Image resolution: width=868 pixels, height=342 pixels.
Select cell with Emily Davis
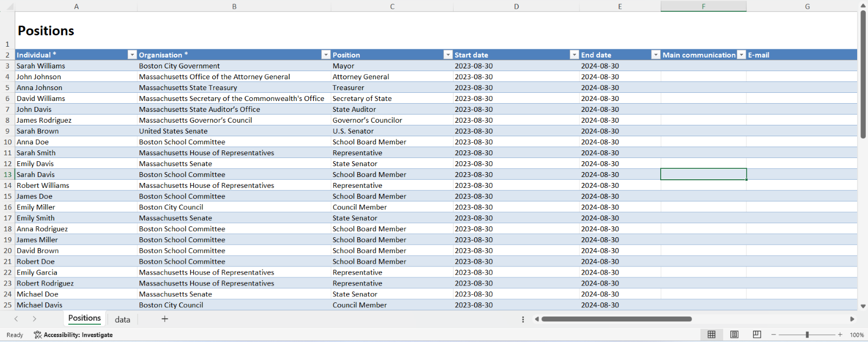(x=76, y=163)
